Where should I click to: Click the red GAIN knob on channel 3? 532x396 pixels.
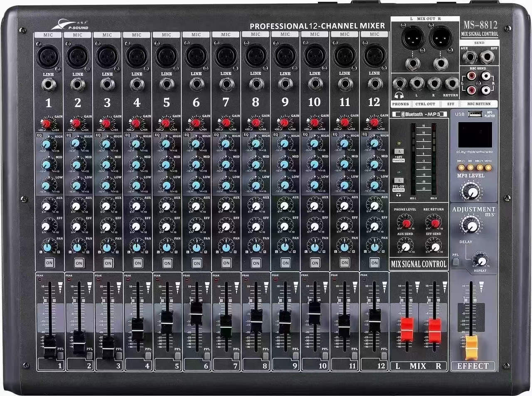coord(107,123)
